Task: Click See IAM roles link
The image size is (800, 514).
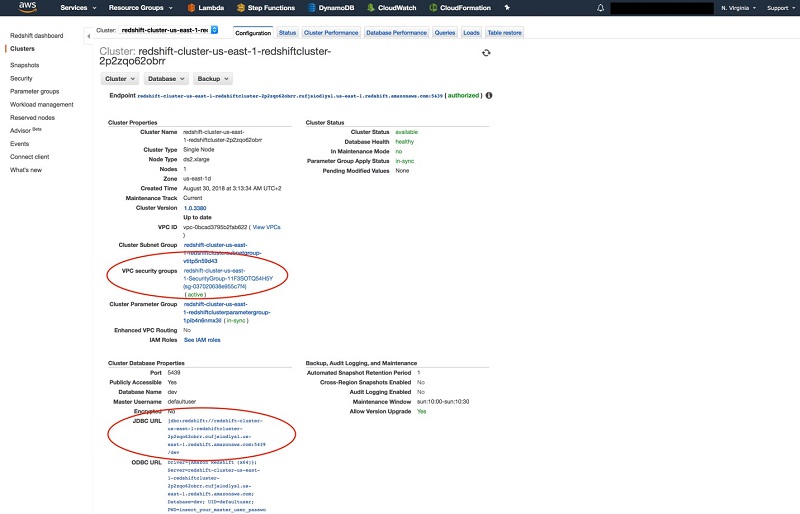Action: [202, 340]
